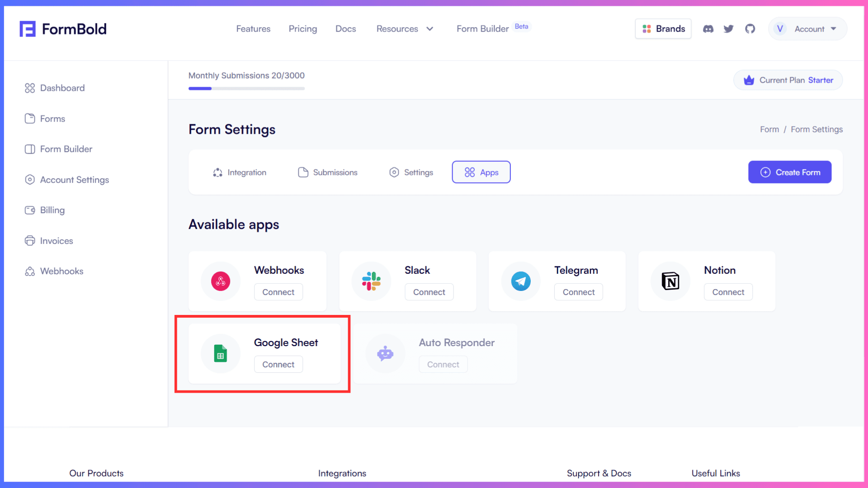
Task: Expand the Resources dropdown menu
Action: point(405,29)
